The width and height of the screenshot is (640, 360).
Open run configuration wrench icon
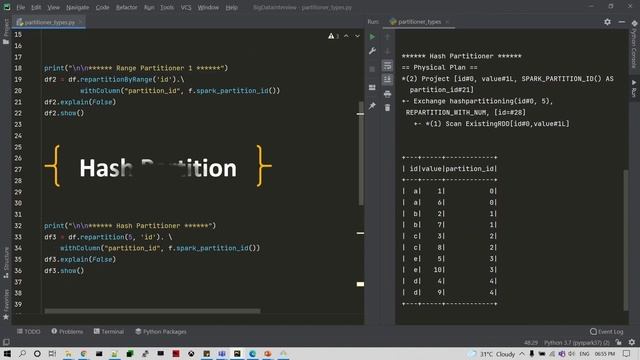[x=372, y=51]
